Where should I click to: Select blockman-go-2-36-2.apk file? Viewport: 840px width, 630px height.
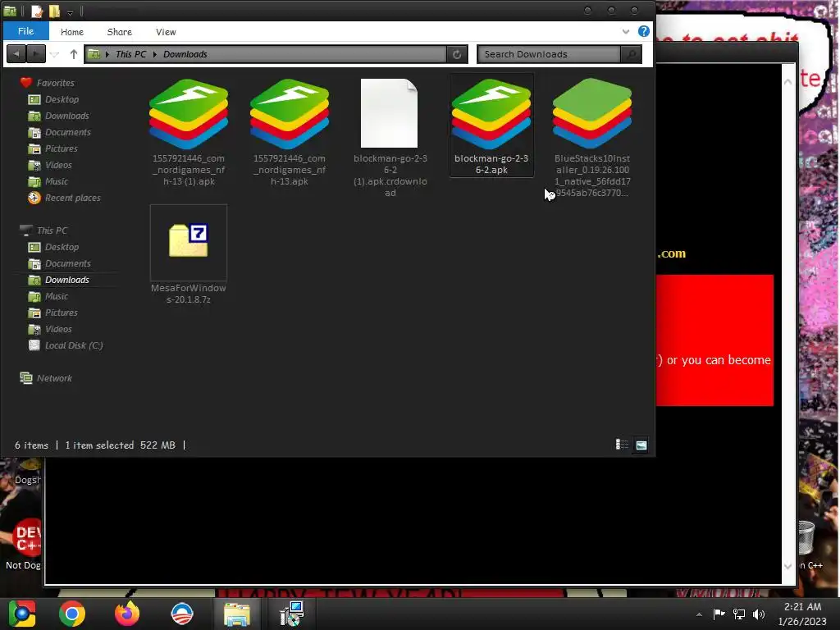491,126
